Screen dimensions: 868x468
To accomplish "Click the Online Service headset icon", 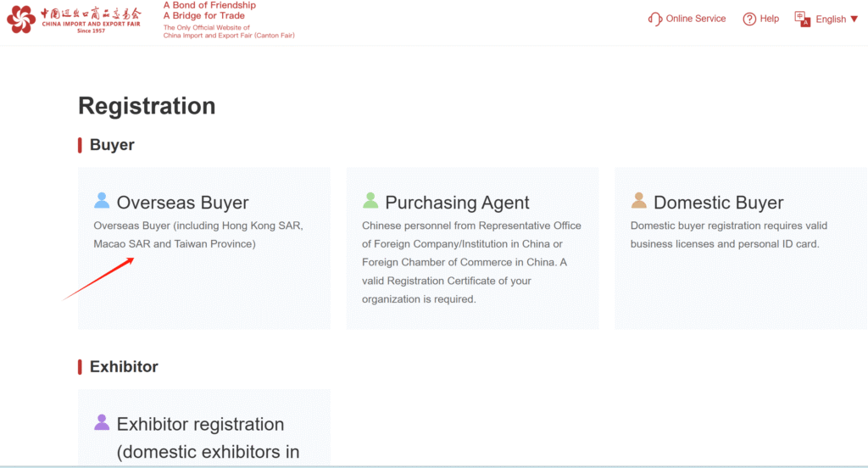I will [654, 19].
